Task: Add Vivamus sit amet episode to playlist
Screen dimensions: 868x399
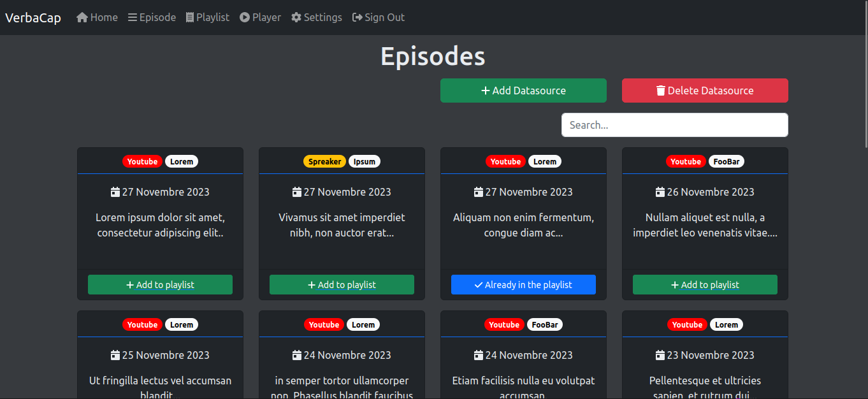Action: 342,285
